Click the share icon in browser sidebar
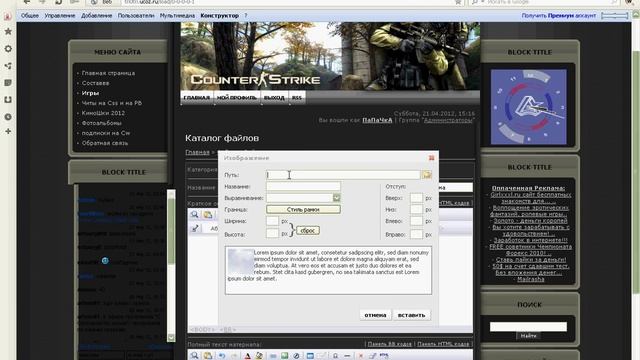 click(x=8, y=66)
